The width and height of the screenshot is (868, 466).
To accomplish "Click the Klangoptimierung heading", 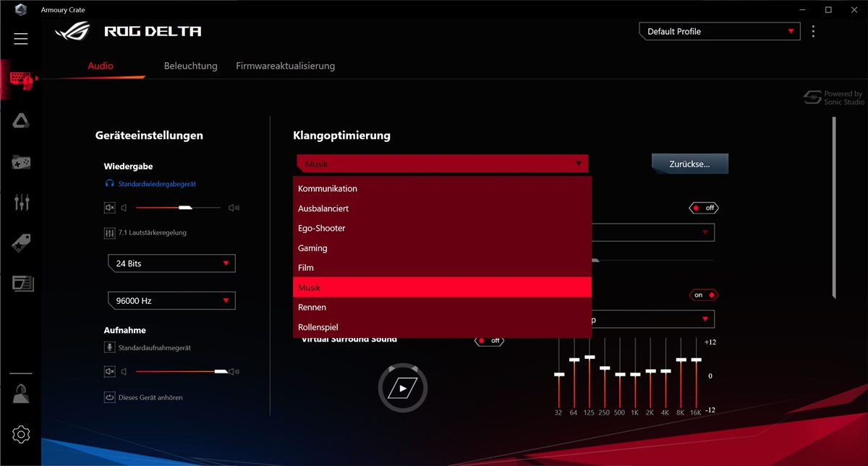I will 341,135.
